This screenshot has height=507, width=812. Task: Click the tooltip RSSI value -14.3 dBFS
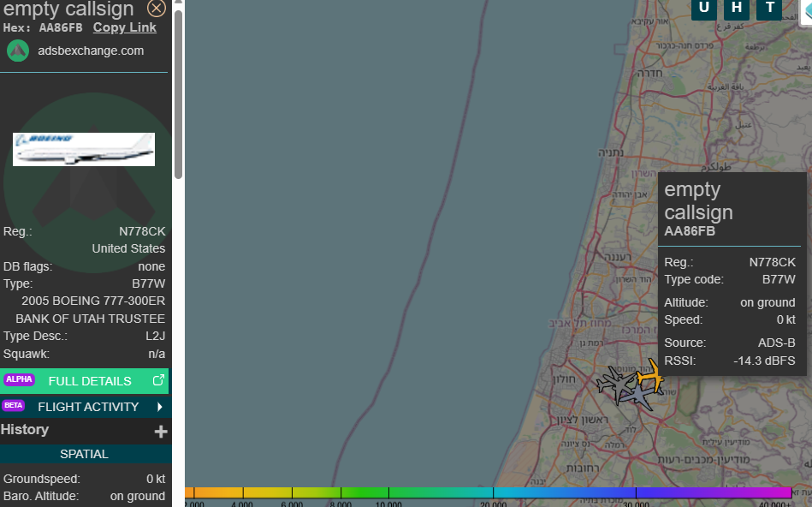coord(764,361)
